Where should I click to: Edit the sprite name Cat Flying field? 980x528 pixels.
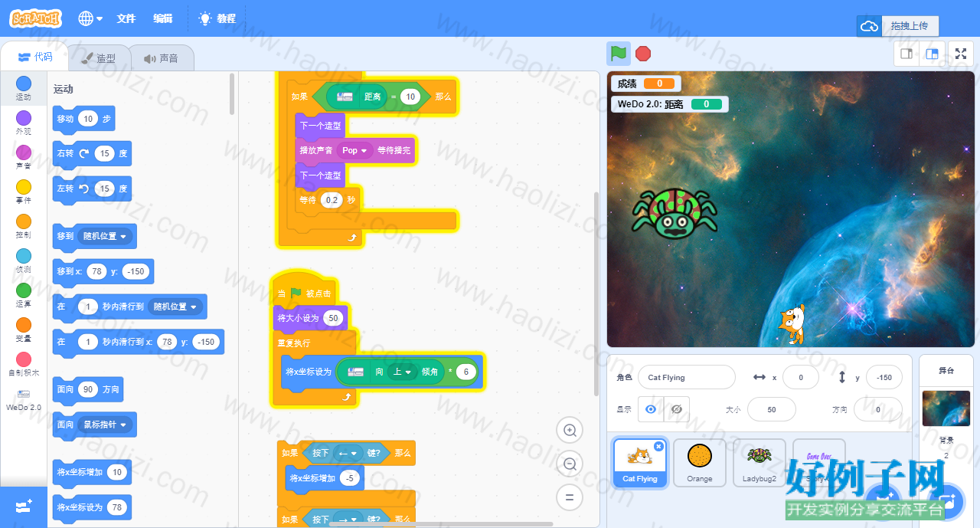(686, 377)
